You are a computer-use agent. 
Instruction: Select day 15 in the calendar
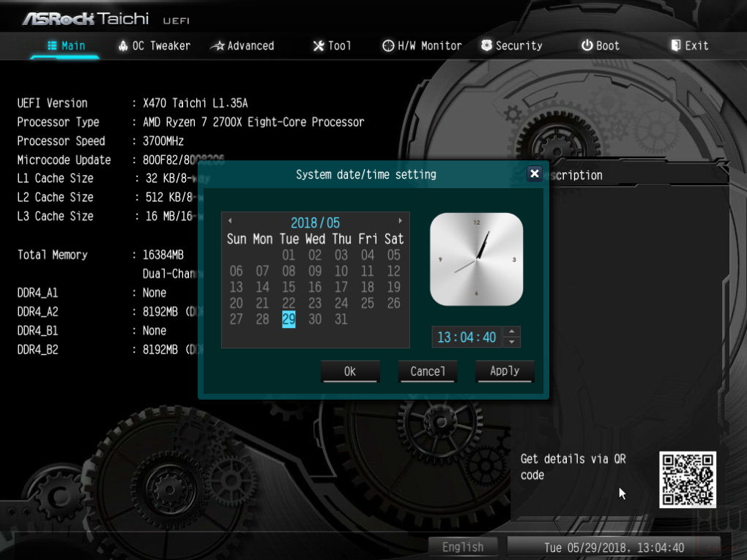pyautogui.click(x=289, y=287)
